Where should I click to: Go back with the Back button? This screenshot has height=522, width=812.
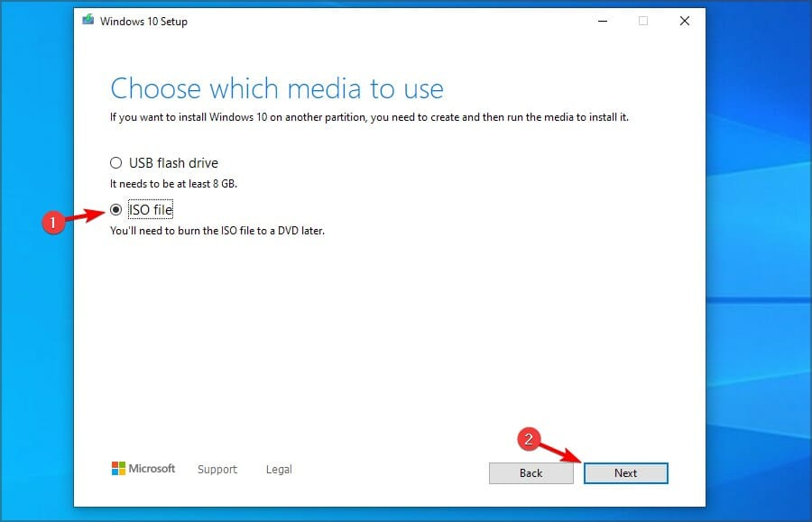531,472
